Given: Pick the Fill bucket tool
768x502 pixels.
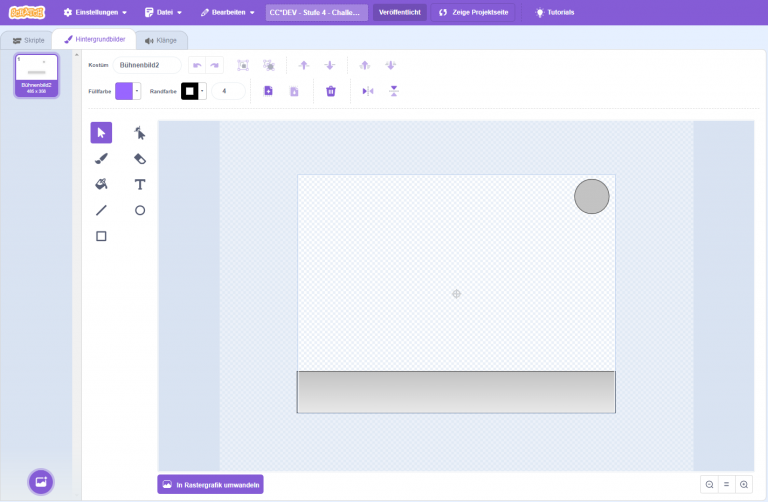Looking at the screenshot, I should [101, 184].
